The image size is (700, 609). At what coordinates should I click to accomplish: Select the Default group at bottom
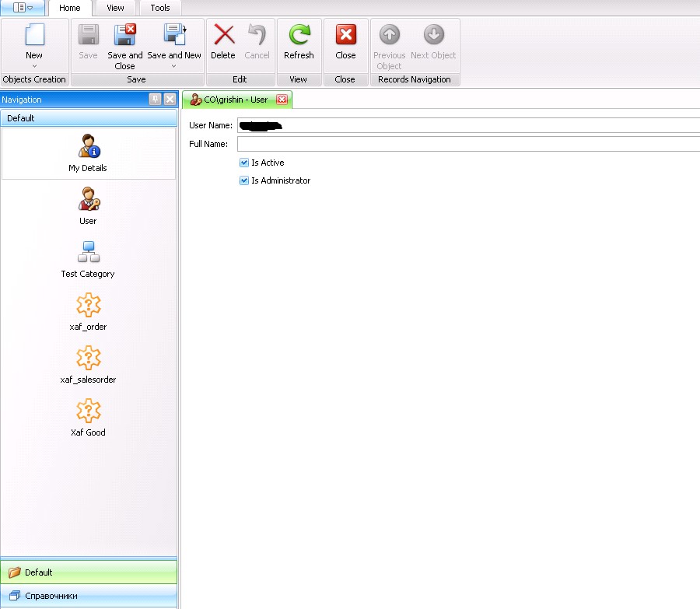89,572
